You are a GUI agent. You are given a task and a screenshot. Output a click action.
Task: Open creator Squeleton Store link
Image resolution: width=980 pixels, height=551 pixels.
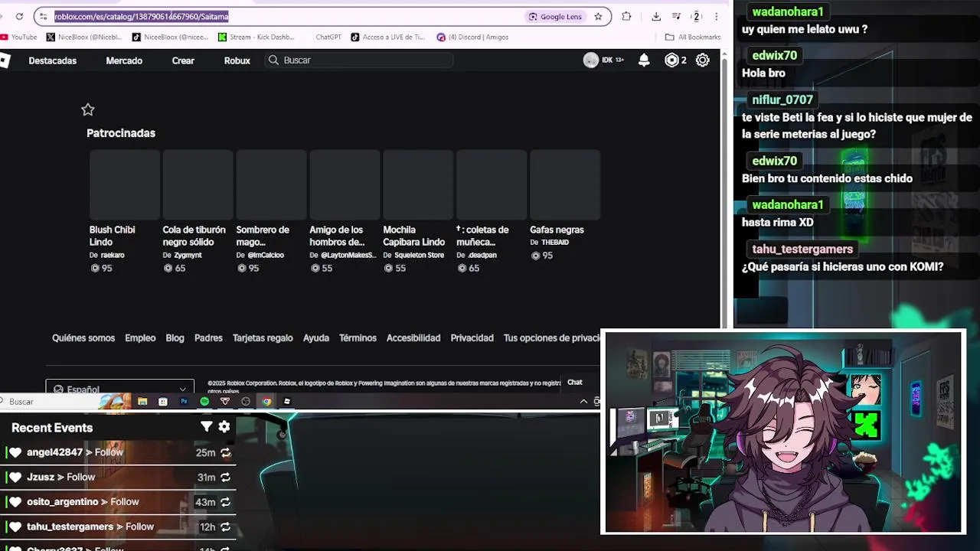click(x=419, y=255)
